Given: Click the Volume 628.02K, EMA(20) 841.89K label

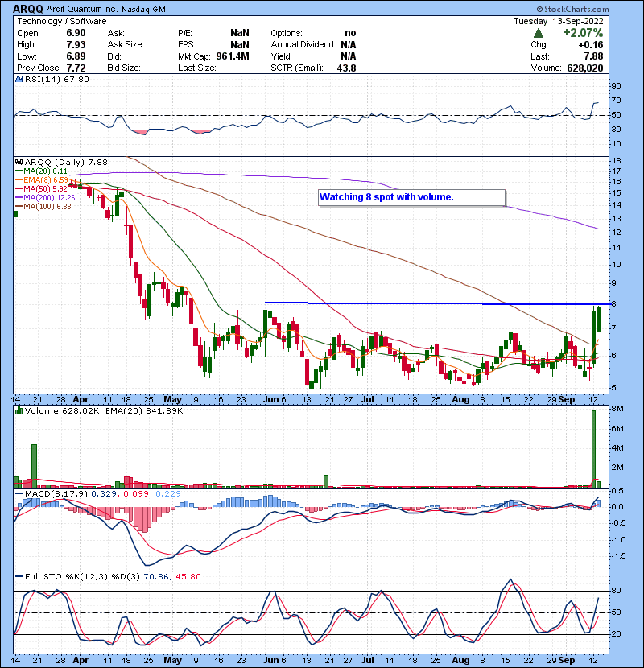Looking at the screenshot, I should (104, 410).
